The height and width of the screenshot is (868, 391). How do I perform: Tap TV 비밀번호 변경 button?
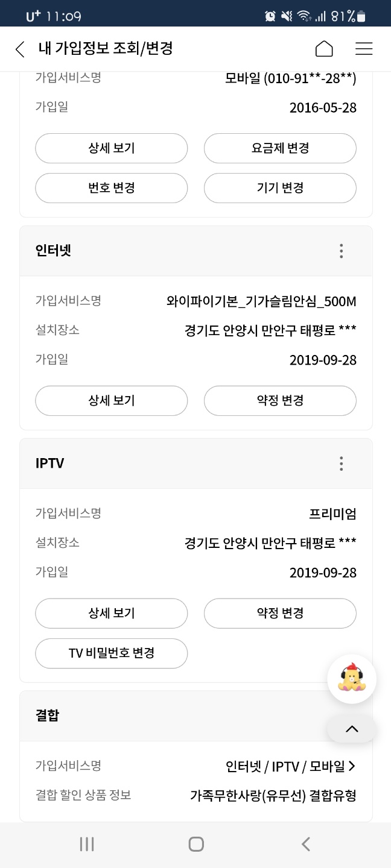coord(112,653)
